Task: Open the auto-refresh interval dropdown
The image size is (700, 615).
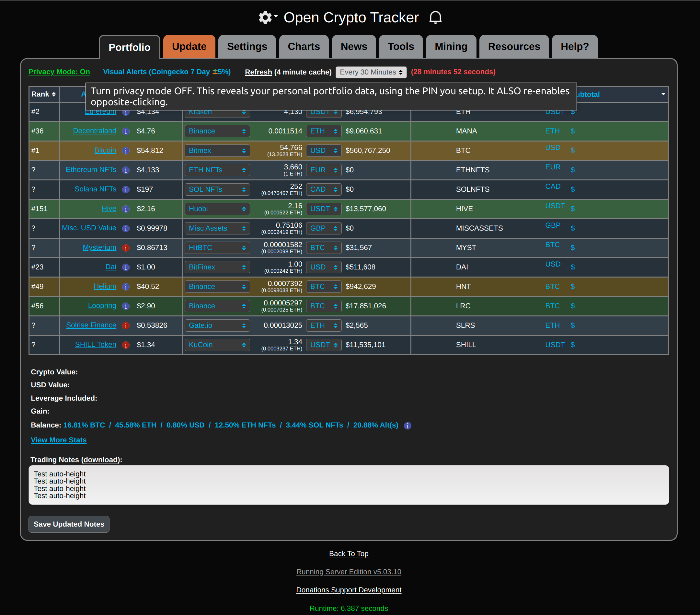Action: click(x=371, y=72)
